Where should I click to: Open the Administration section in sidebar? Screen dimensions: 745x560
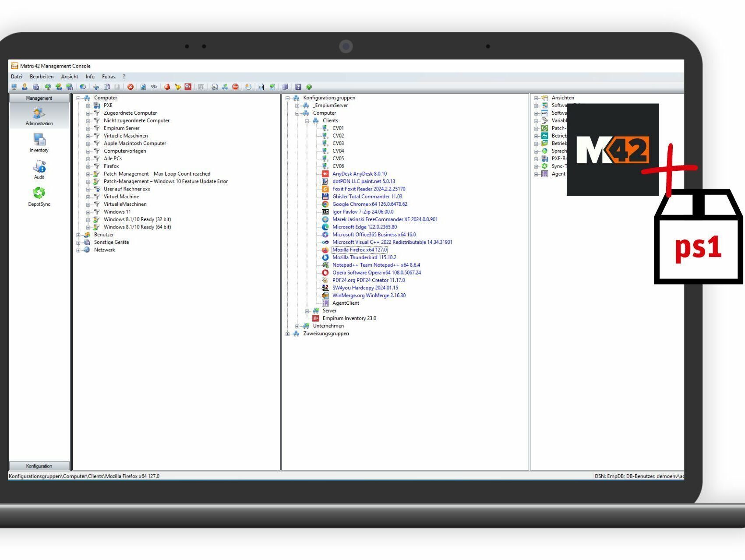[x=39, y=116]
